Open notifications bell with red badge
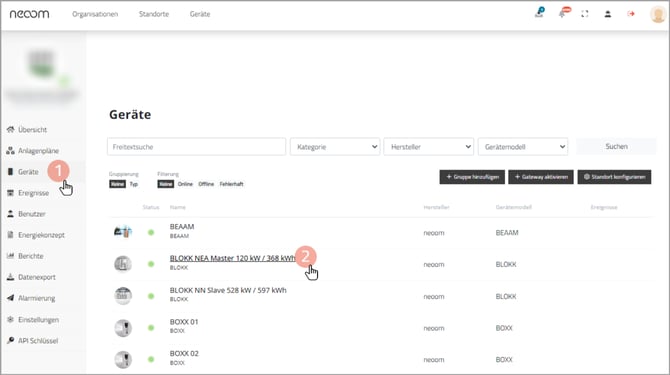Viewport: 670px width, 375px height. point(564,12)
